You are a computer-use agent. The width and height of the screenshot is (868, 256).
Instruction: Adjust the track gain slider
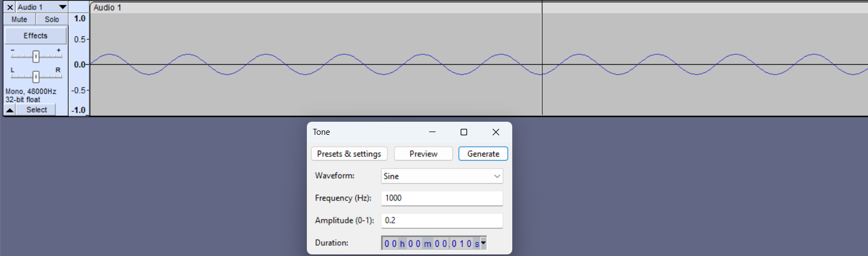(36, 56)
